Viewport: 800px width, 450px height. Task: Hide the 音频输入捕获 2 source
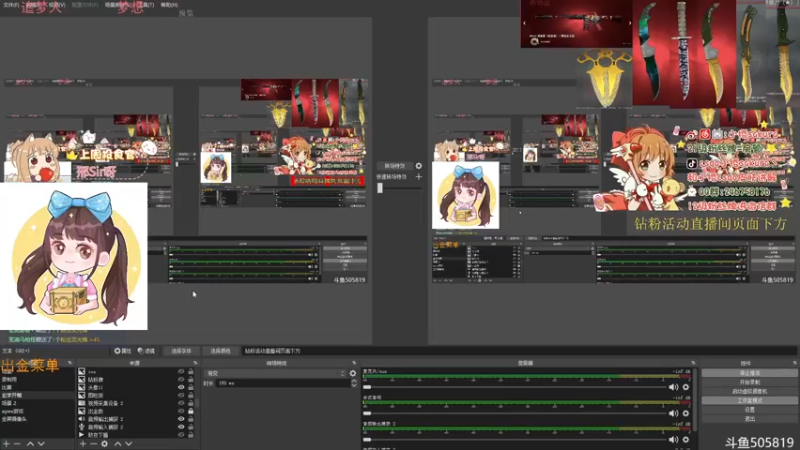181,427
